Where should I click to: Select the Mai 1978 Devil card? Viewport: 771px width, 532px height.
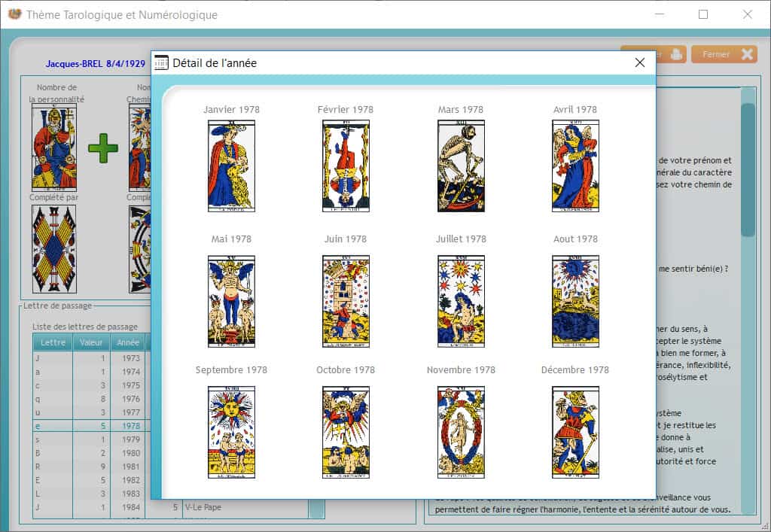pos(232,301)
